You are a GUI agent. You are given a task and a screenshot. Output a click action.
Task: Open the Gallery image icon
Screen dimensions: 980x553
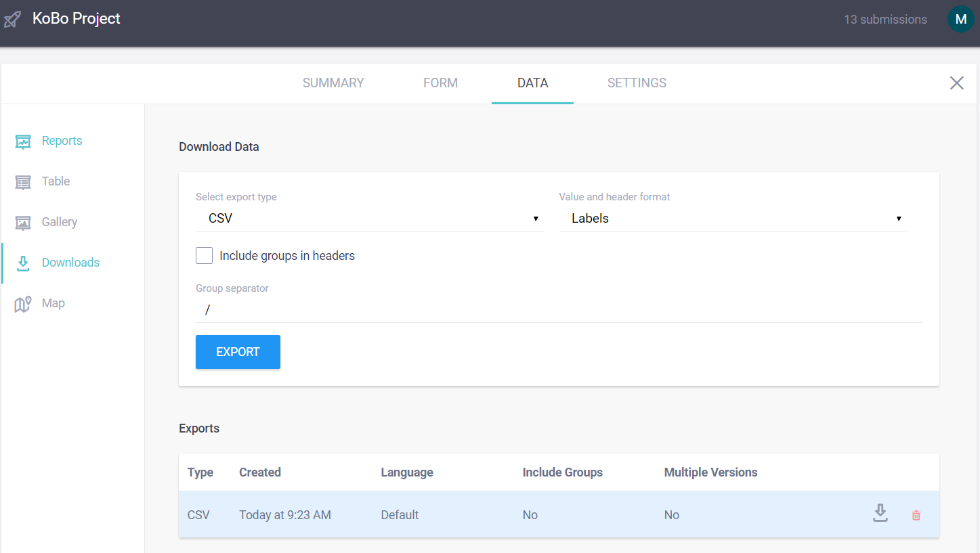coord(23,222)
